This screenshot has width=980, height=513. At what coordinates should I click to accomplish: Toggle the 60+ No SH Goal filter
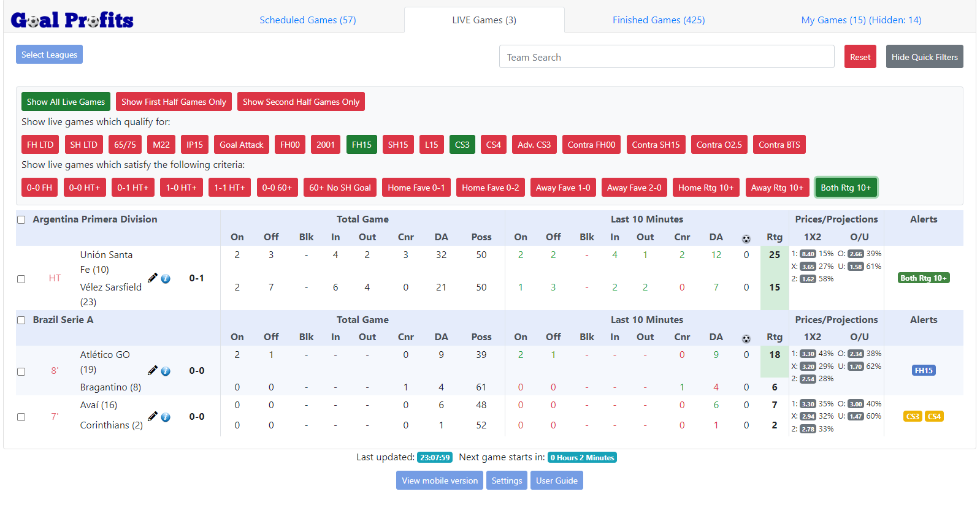[x=340, y=188]
